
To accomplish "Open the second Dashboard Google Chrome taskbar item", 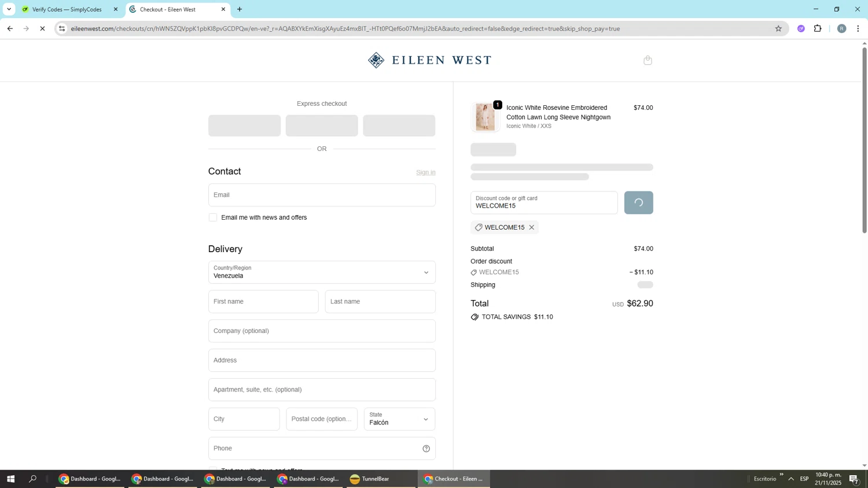I will tap(163, 479).
